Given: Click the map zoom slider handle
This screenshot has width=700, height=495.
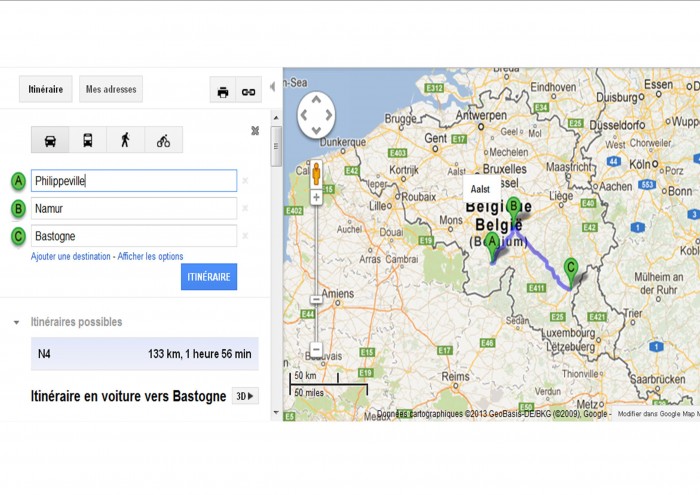Looking at the screenshot, I should coord(316,299).
